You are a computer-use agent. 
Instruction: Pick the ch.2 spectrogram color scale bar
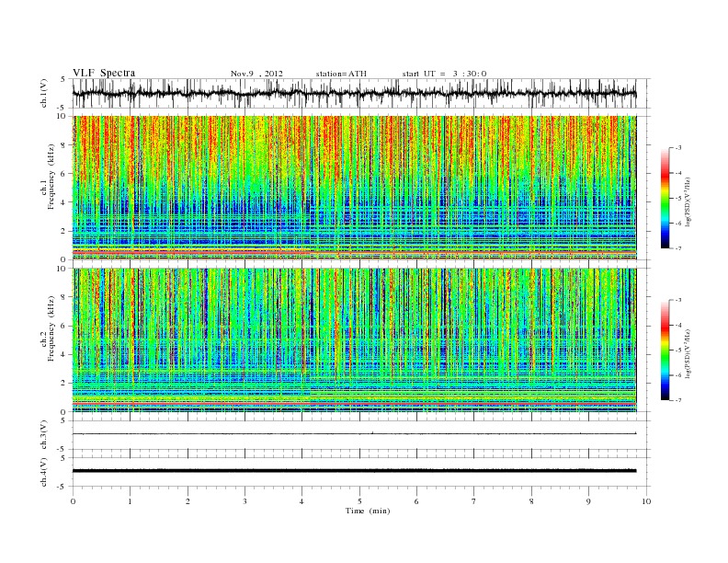tap(665, 350)
